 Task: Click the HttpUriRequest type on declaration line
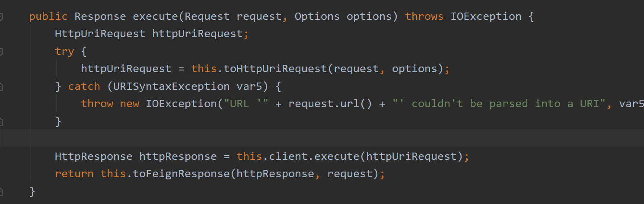[100, 34]
